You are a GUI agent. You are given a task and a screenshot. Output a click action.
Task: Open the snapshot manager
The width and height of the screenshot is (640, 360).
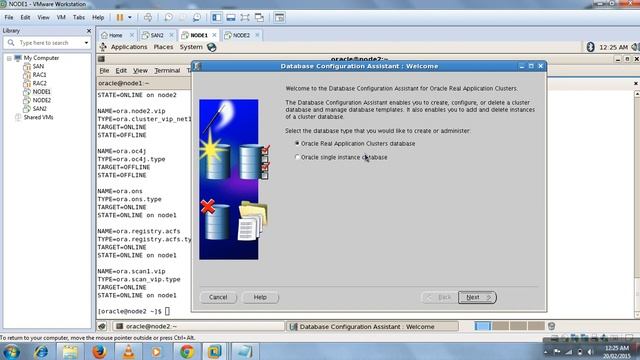(197, 18)
